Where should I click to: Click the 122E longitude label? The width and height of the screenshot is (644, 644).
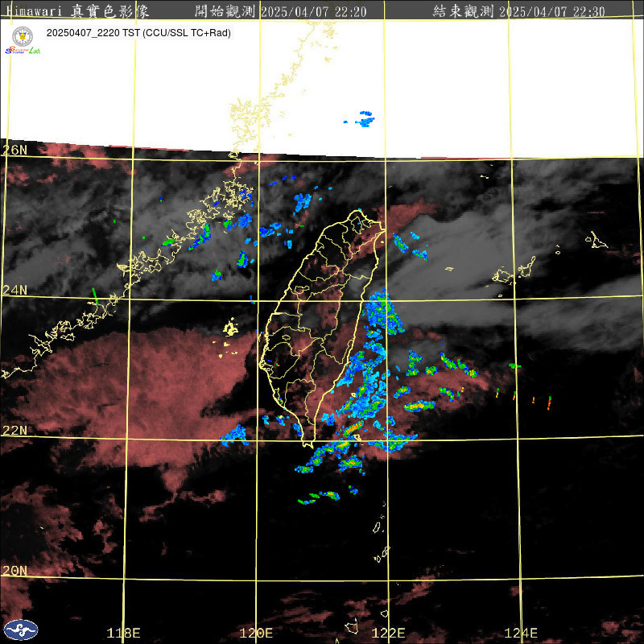[x=389, y=634]
